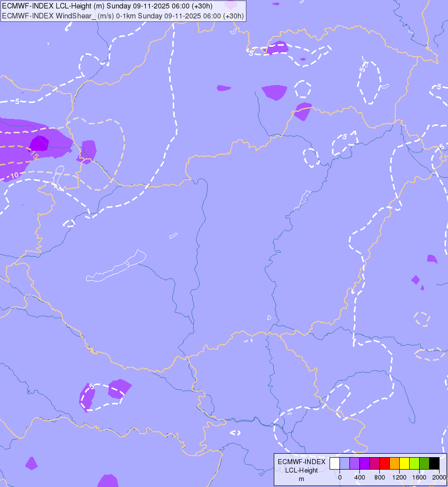Viewport: 448px width, 487px height.
Task: Click the '800' legend scale value
Action: coord(380,478)
